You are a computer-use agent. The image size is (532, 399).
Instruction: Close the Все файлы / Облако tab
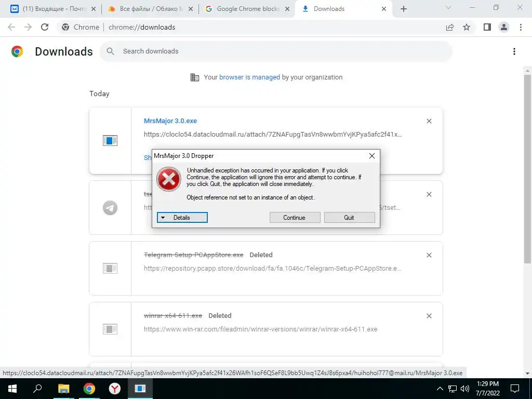click(x=191, y=9)
